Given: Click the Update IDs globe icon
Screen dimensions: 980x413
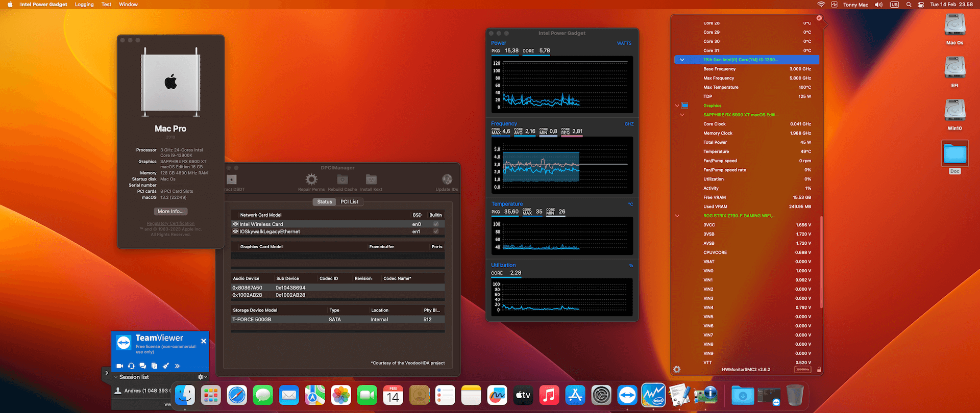Looking at the screenshot, I should (x=447, y=179).
